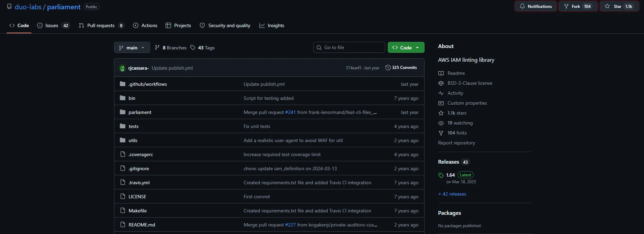Click rjcassara's avatar image

[122, 68]
